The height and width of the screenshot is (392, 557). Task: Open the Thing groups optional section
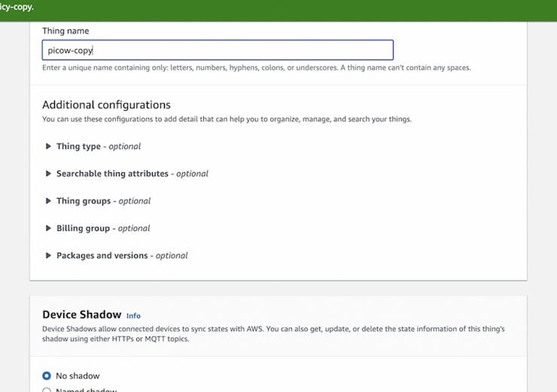point(103,201)
